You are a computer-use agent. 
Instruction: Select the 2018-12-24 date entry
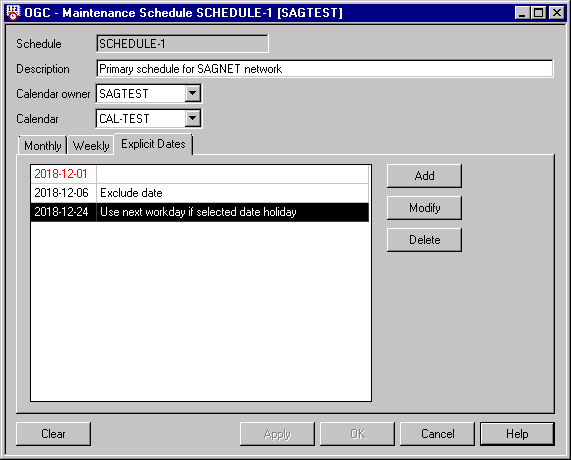(200, 212)
